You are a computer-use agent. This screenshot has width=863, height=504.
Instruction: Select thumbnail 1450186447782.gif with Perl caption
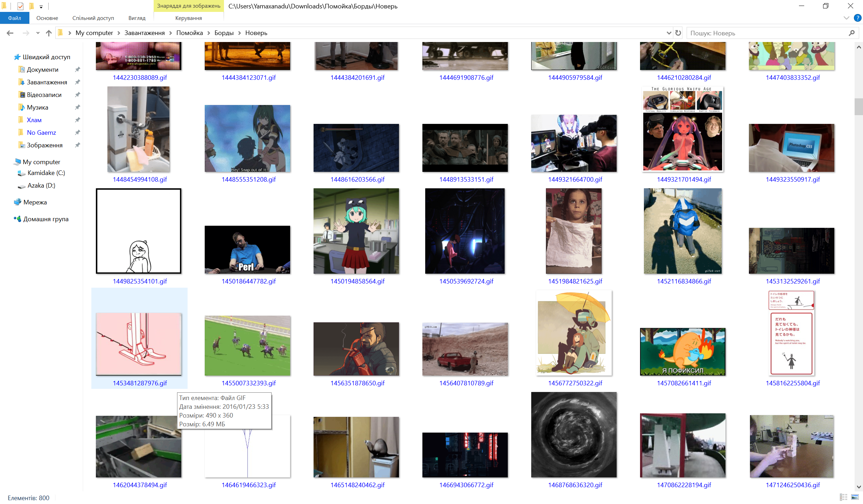247,250
